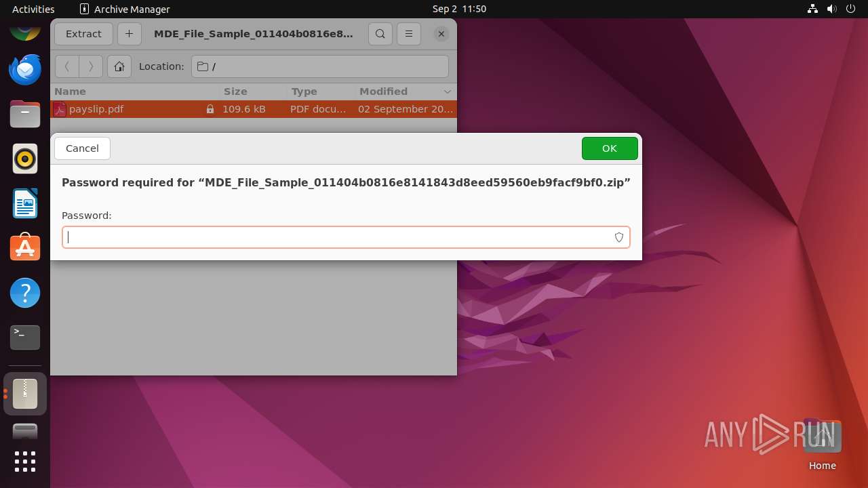Screen dimensions: 868x488
Task: Click the lock icon on payslip.pdf
Action: 210,109
